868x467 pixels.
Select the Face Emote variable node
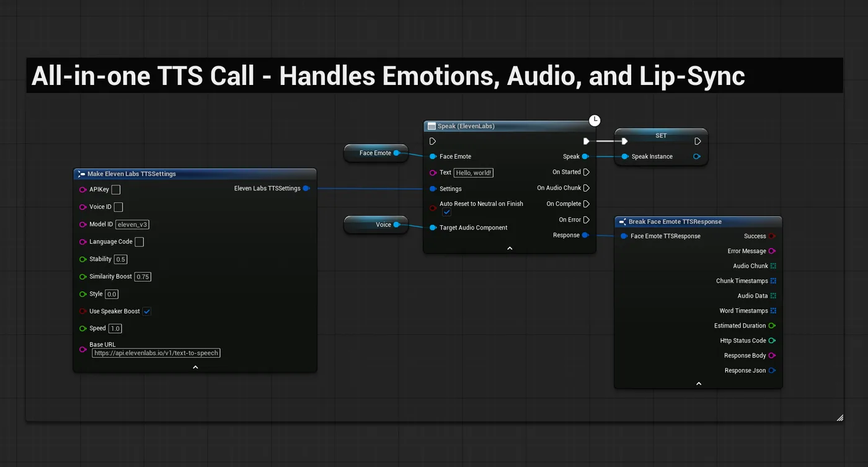coord(375,153)
